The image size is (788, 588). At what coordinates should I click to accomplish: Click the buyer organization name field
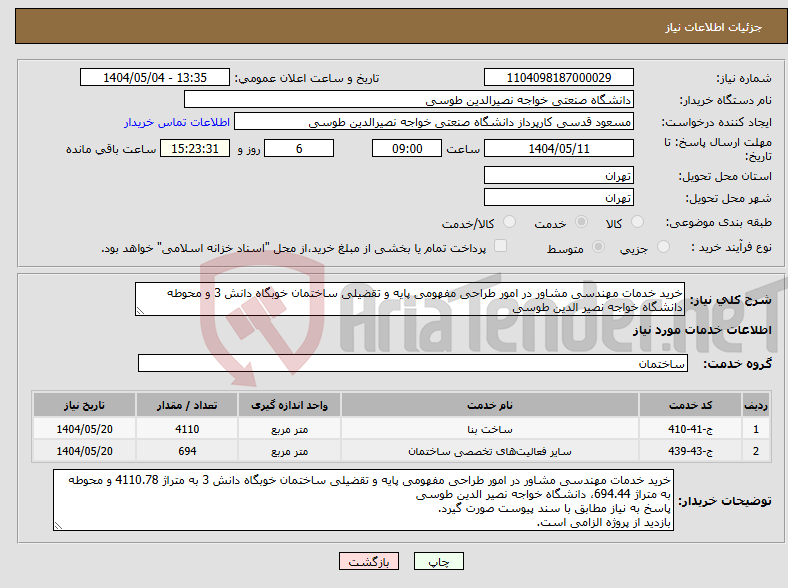(409, 100)
